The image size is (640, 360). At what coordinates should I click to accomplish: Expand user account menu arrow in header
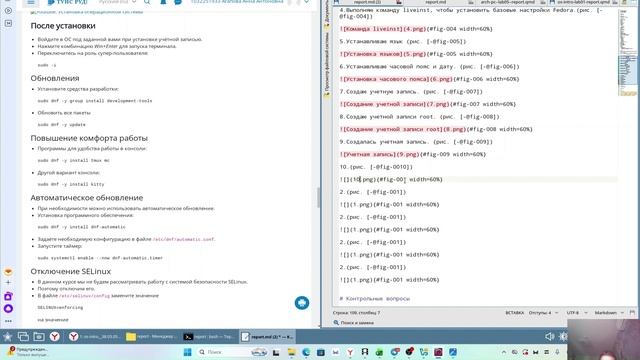point(307,2)
